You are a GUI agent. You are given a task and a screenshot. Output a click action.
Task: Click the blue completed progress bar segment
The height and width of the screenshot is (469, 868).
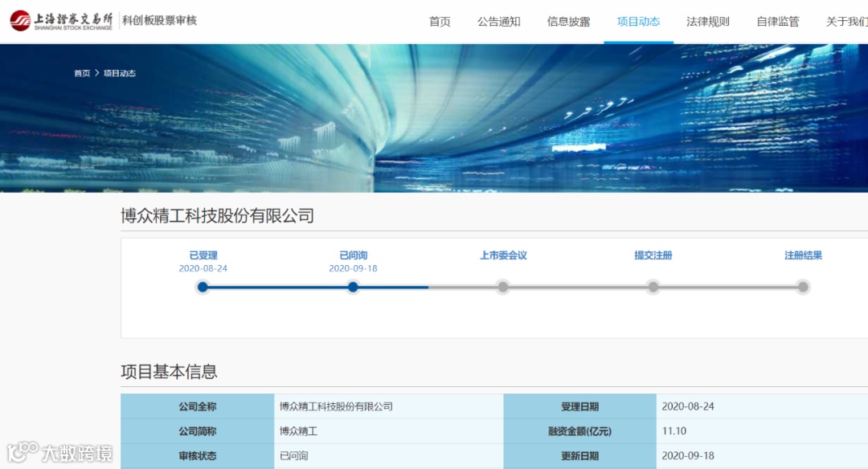316,287
